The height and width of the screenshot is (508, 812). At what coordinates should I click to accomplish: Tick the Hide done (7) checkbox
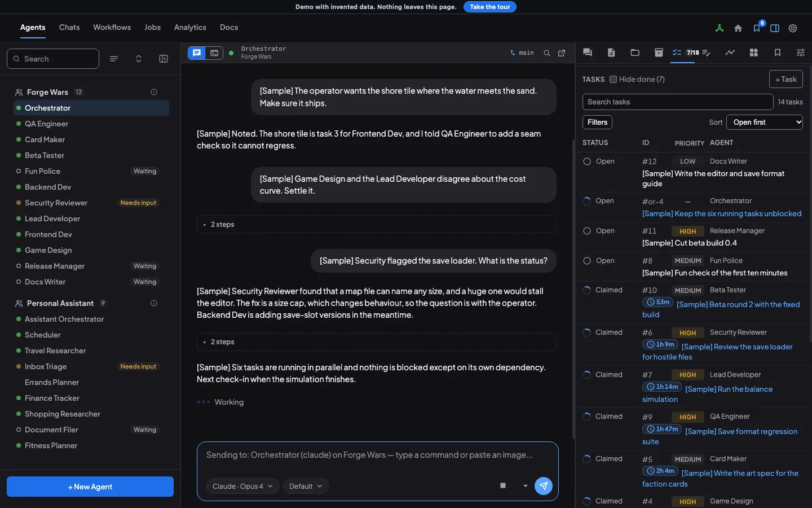pos(614,80)
